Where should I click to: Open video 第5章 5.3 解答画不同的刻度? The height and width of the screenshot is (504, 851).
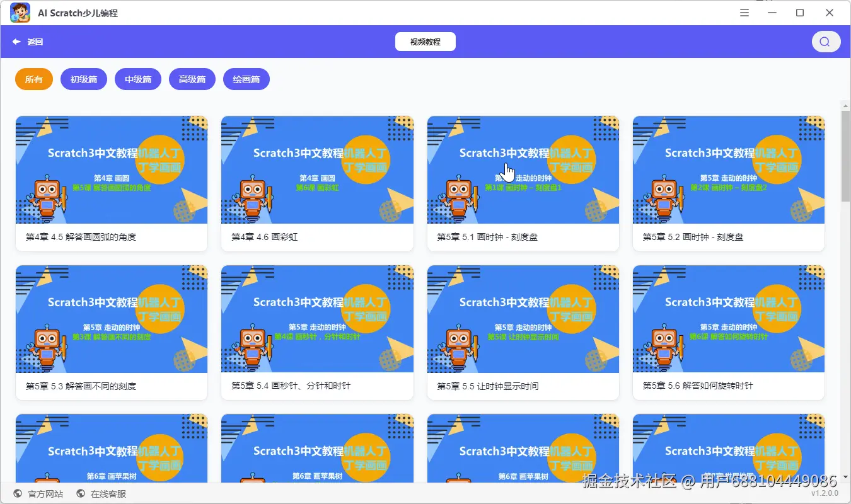112,333
